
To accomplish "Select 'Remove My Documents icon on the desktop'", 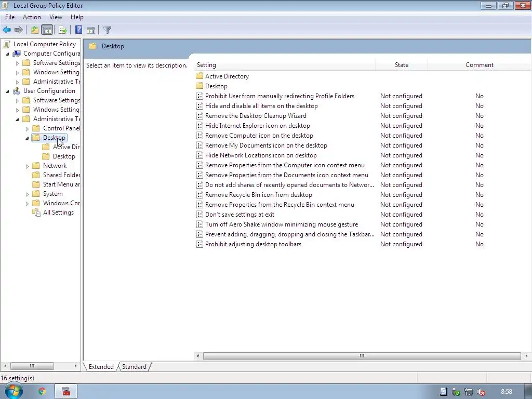I will (x=266, y=145).
